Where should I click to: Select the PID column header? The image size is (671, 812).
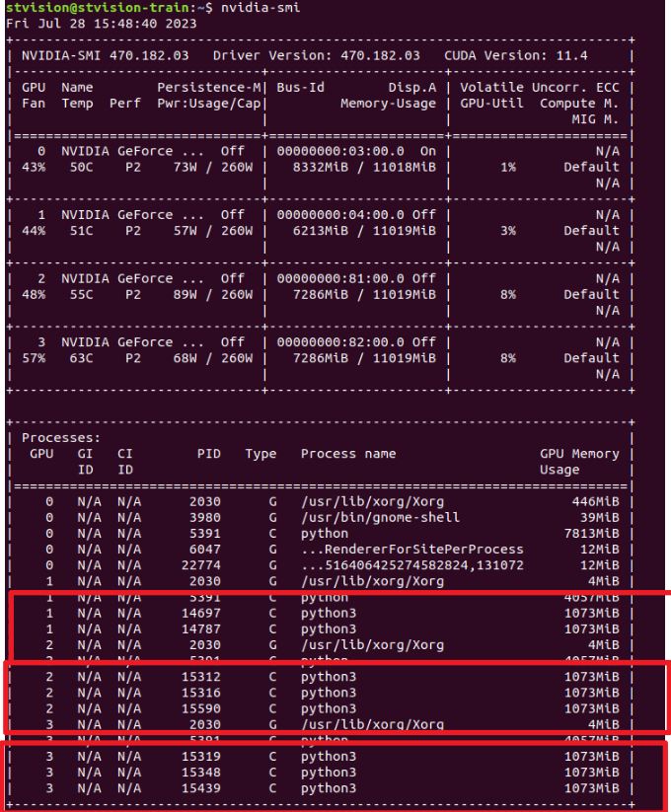click(208, 454)
